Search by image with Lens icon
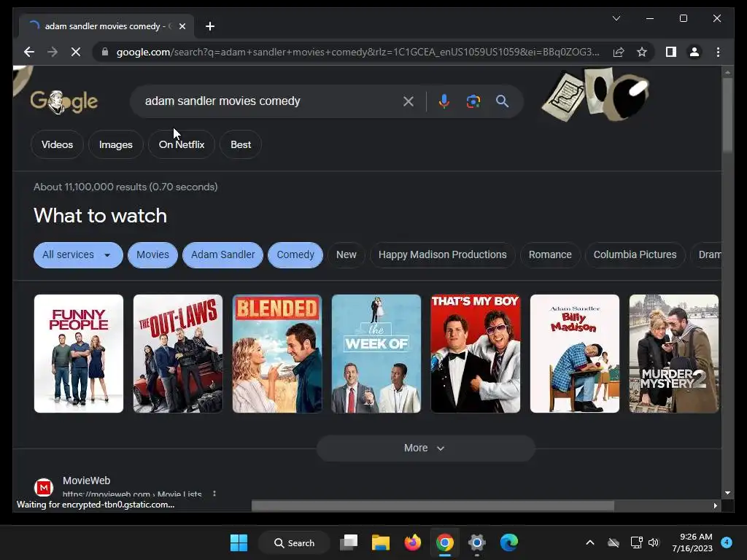 [x=473, y=101]
